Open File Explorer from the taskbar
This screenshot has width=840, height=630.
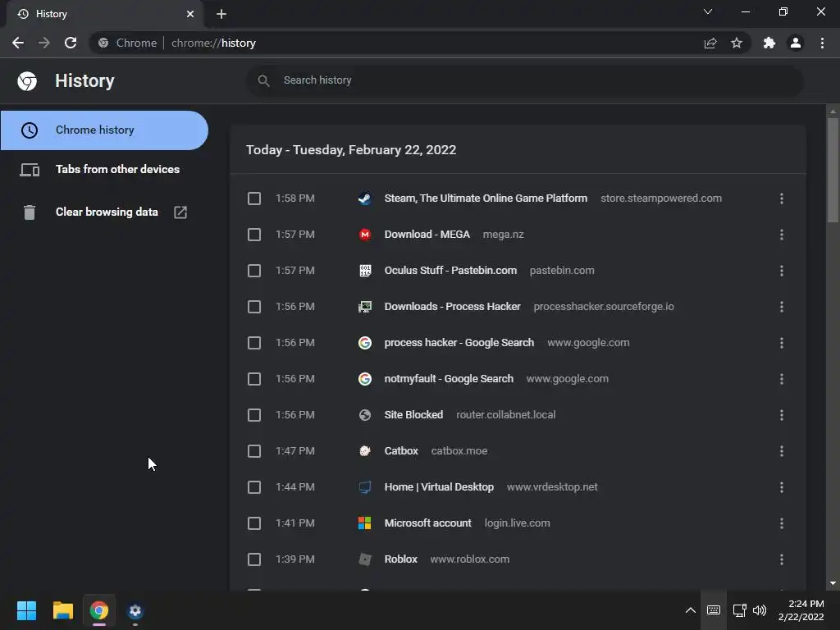[x=62, y=610]
